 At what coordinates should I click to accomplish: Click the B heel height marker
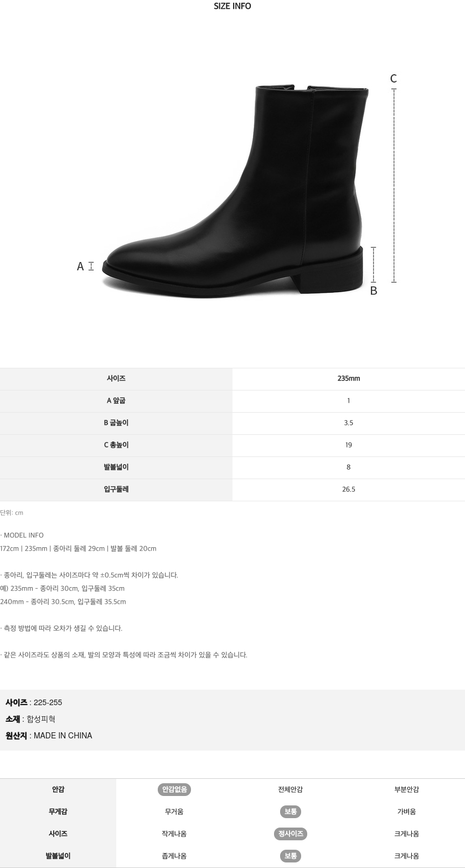click(x=374, y=290)
